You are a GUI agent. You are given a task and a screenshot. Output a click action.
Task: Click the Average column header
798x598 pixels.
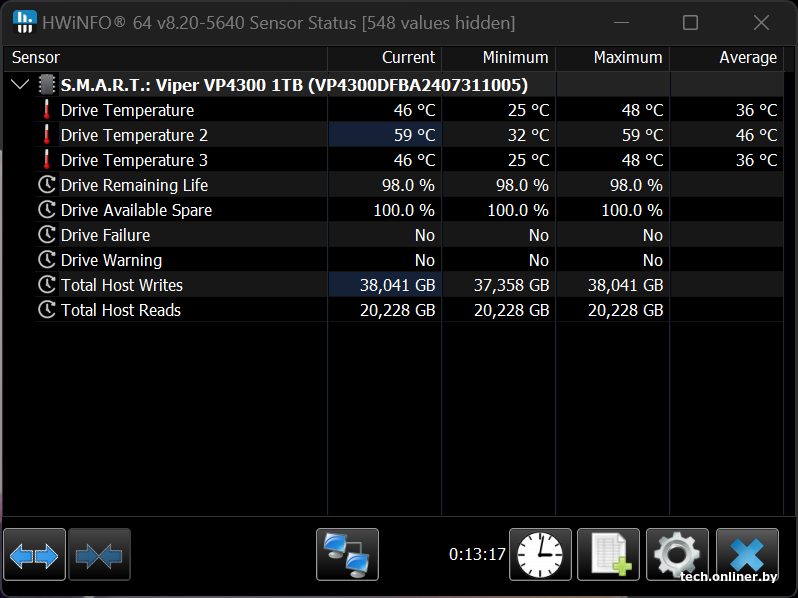point(727,58)
